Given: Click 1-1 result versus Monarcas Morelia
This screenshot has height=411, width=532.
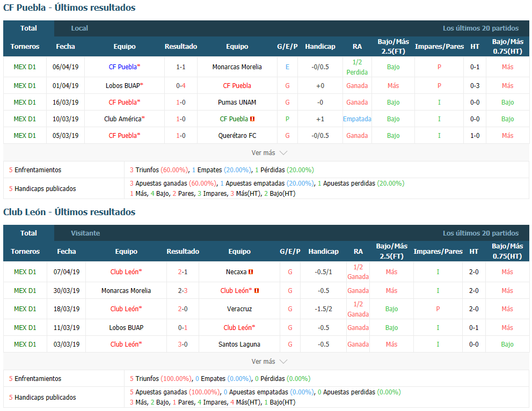Looking at the screenshot, I should pyautogui.click(x=181, y=67).
